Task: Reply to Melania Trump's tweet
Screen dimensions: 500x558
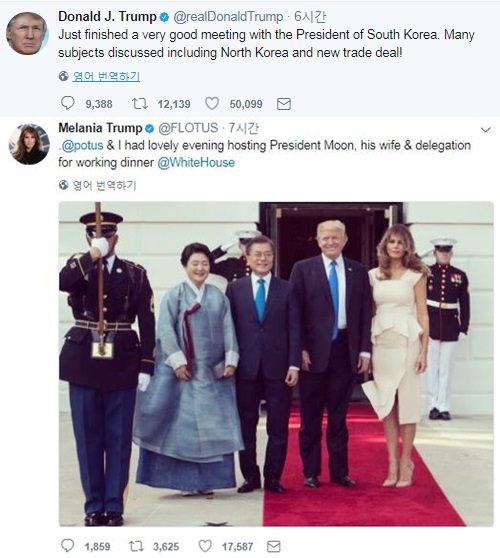Action: click(68, 546)
